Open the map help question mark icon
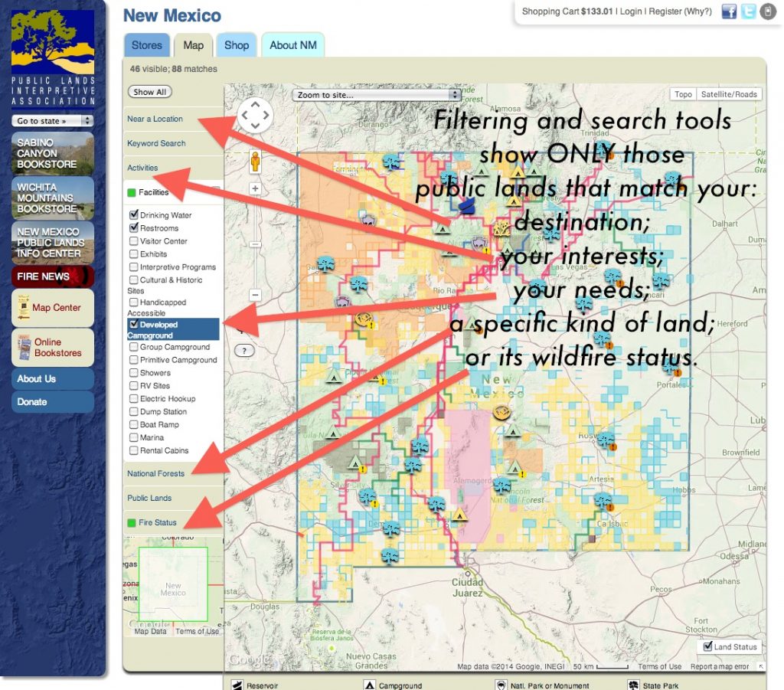This screenshot has width=784, height=690. pos(243,351)
